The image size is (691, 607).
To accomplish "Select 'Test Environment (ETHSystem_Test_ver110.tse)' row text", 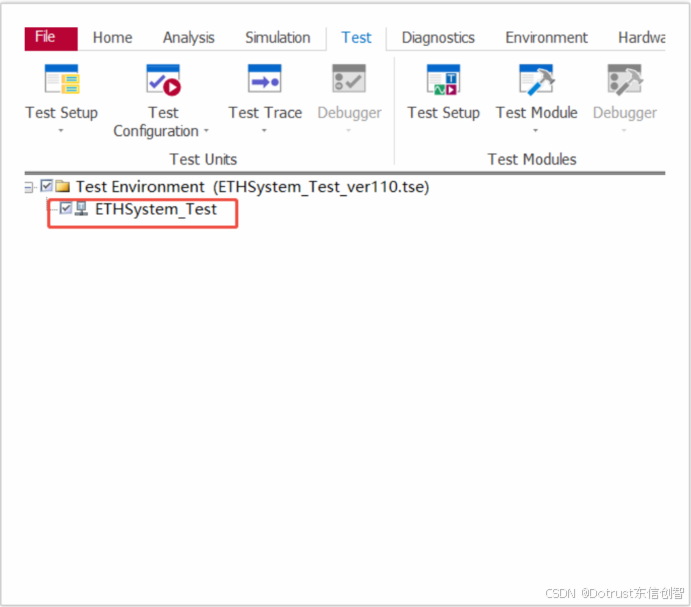I will pyautogui.click(x=253, y=187).
